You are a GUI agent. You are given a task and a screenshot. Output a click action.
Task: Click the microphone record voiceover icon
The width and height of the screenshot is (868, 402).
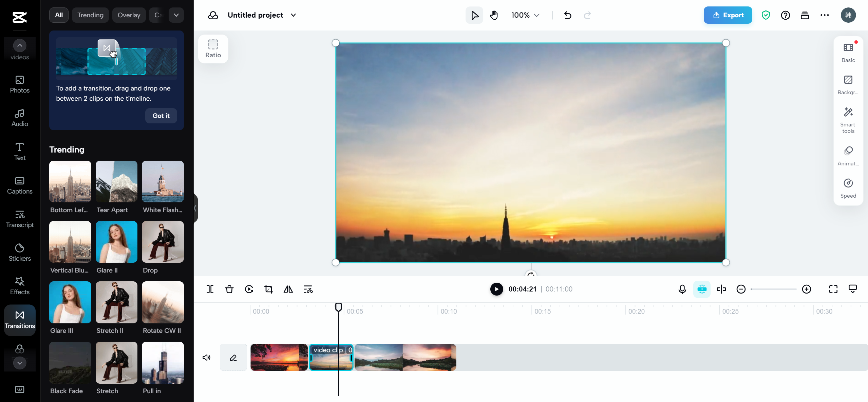click(682, 289)
